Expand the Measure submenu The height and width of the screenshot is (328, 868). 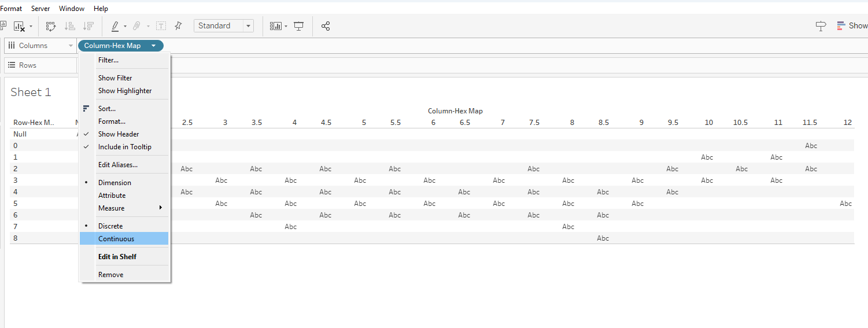coord(124,208)
